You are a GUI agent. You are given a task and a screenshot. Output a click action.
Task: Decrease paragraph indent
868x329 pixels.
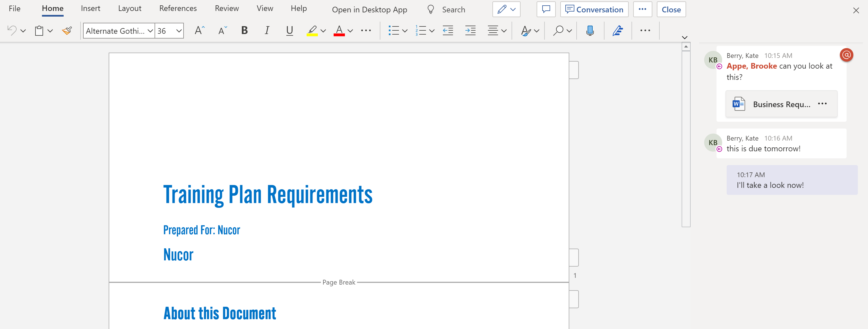coord(448,31)
